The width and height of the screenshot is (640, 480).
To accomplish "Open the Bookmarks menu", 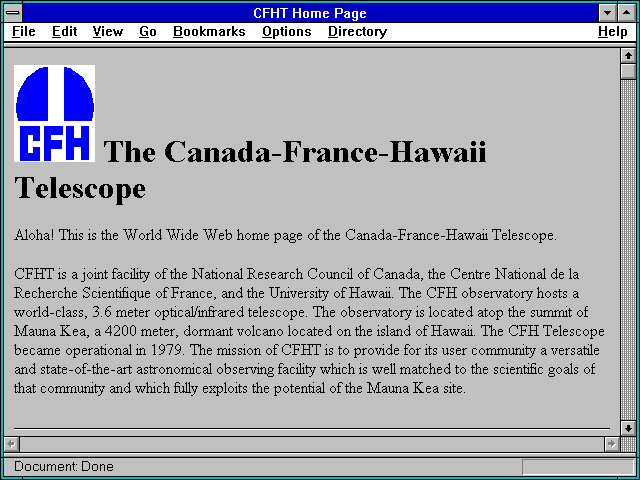I will pyautogui.click(x=209, y=31).
